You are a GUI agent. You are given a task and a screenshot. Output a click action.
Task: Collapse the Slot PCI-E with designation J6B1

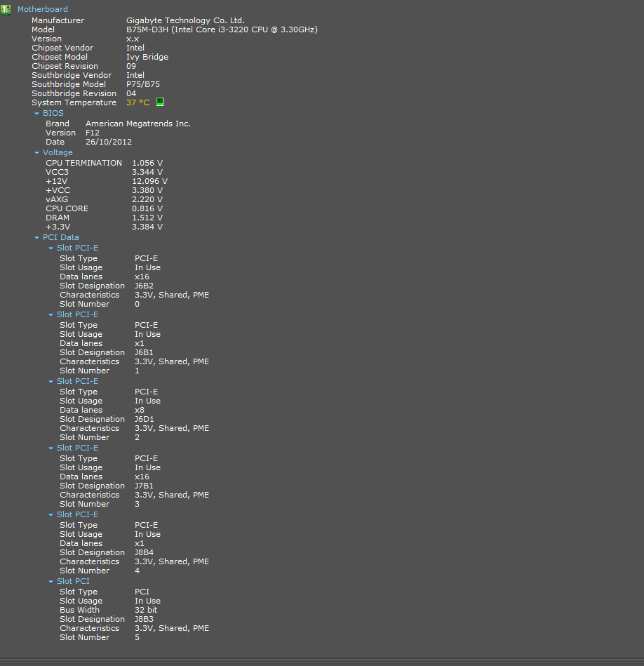(x=51, y=314)
